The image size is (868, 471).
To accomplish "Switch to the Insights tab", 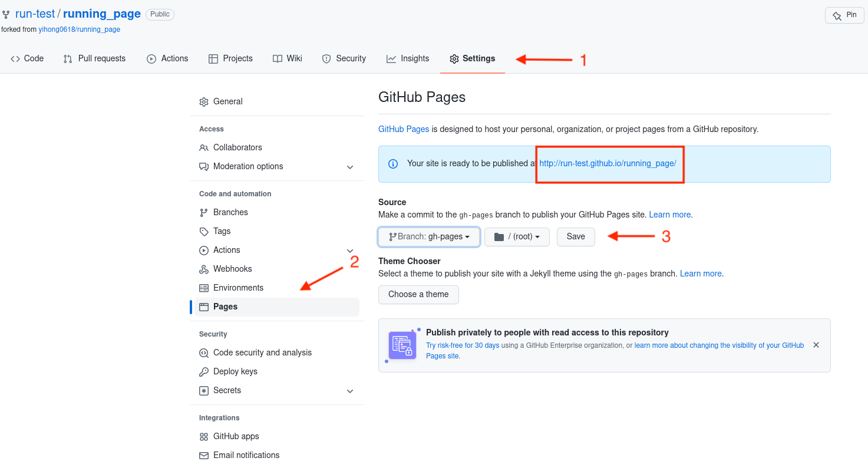I will coord(408,58).
